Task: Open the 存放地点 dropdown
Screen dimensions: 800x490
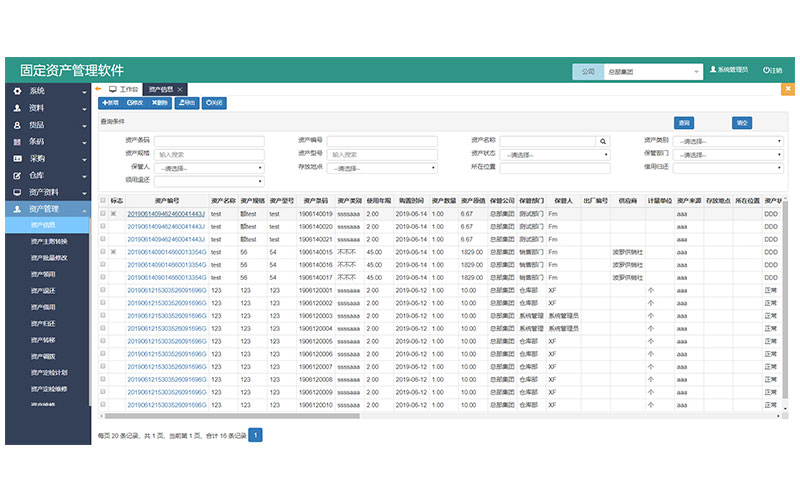Action: tap(382, 168)
